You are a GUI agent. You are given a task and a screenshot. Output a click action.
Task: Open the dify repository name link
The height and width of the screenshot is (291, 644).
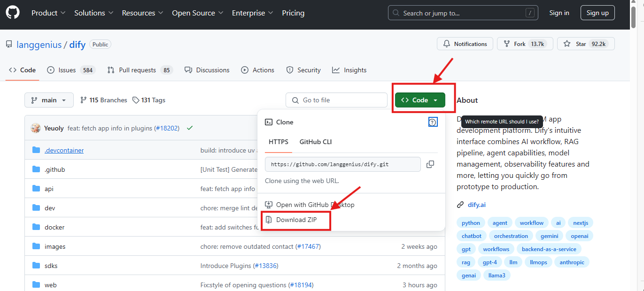[x=78, y=45]
